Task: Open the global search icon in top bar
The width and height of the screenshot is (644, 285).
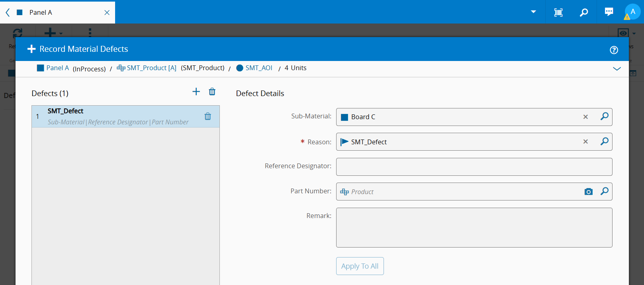Action: tap(583, 12)
